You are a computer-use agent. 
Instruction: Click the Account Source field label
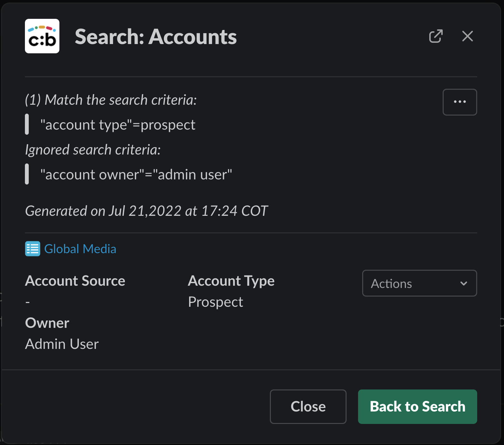[x=75, y=281]
